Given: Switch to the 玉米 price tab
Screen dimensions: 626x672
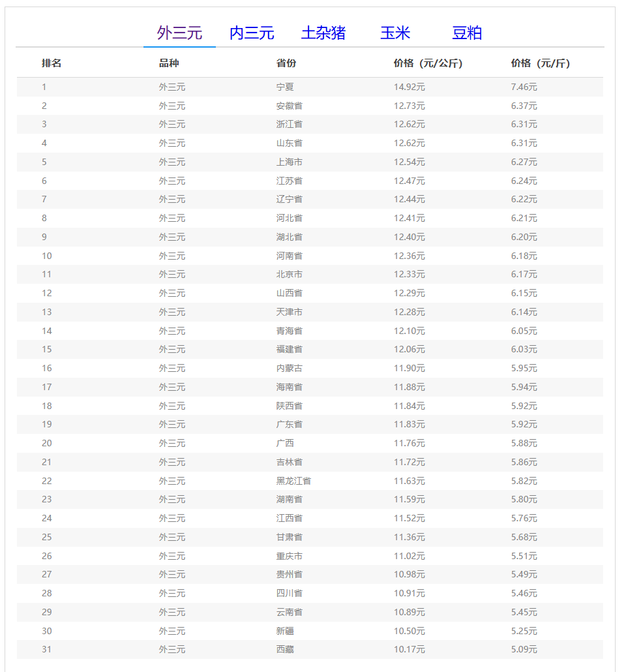Looking at the screenshot, I should click(395, 33).
